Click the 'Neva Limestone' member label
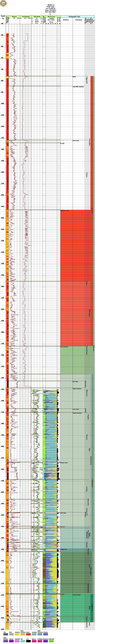This screenshot has width=123, height=644. point(64,347)
